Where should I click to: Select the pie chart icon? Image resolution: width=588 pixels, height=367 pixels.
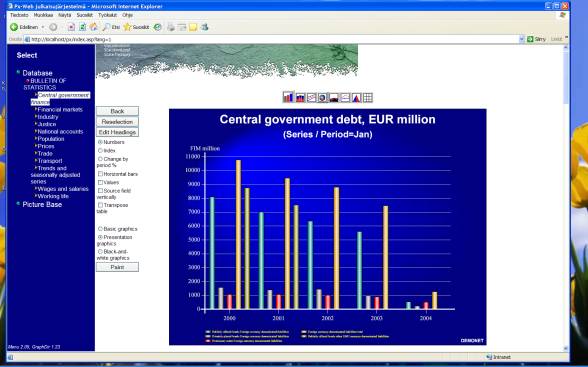tap(322, 98)
